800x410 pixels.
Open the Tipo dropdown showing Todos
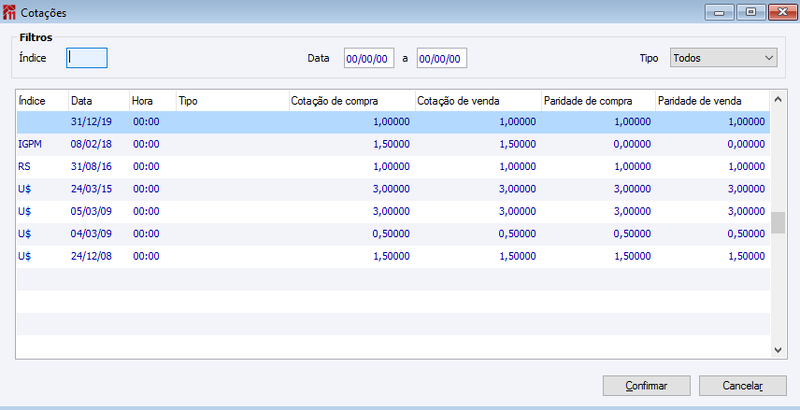click(723, 58)
